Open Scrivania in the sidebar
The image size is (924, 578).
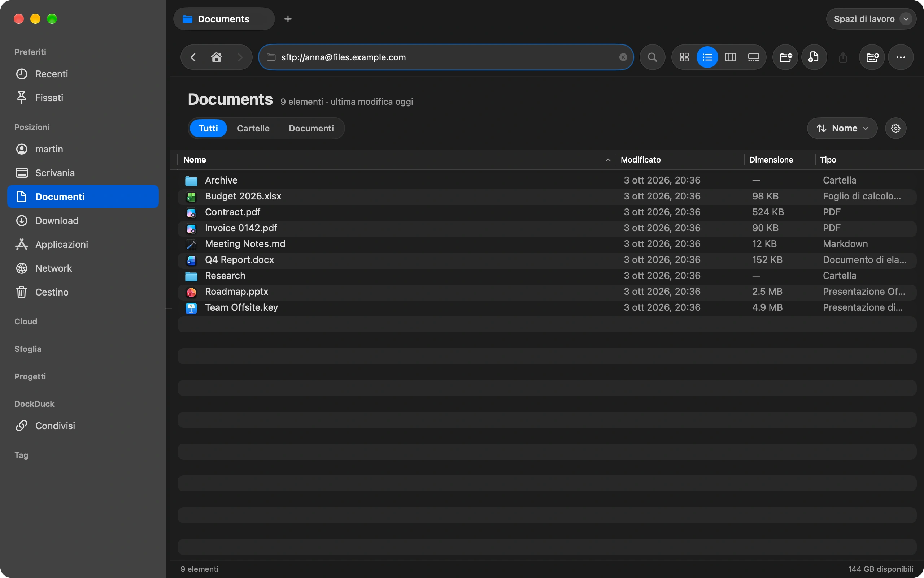tap(83, 173)
